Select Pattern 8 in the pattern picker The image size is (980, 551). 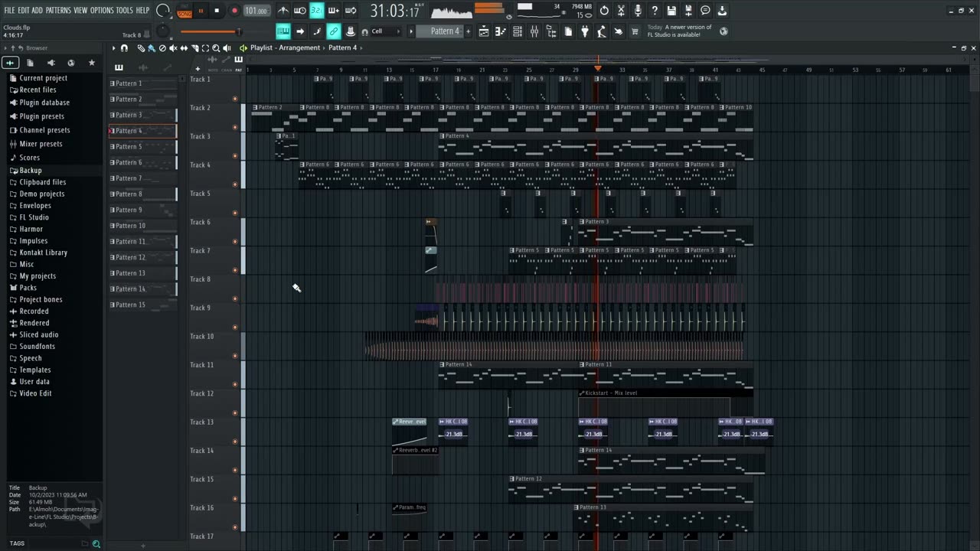(142, 194)
